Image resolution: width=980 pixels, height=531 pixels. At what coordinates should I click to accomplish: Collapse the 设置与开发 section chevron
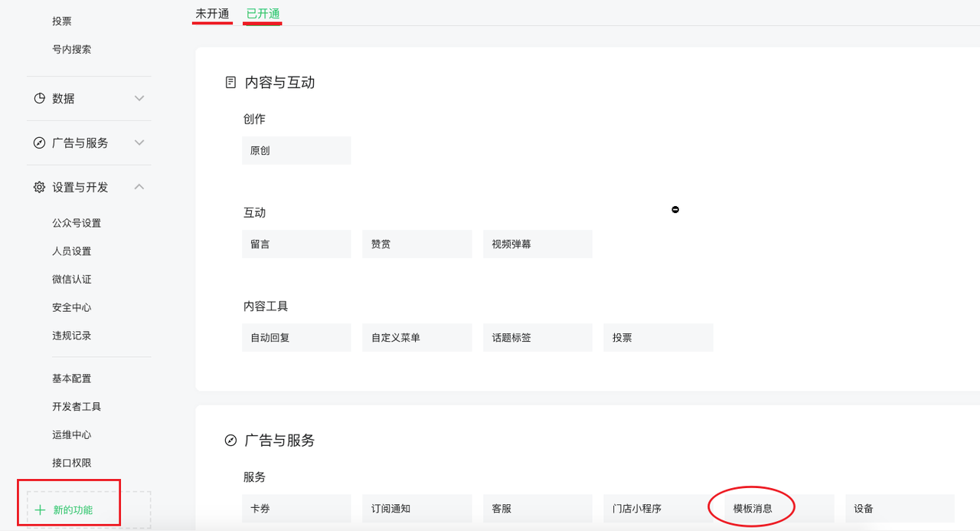pyautogui.click(x=139, y=188)
